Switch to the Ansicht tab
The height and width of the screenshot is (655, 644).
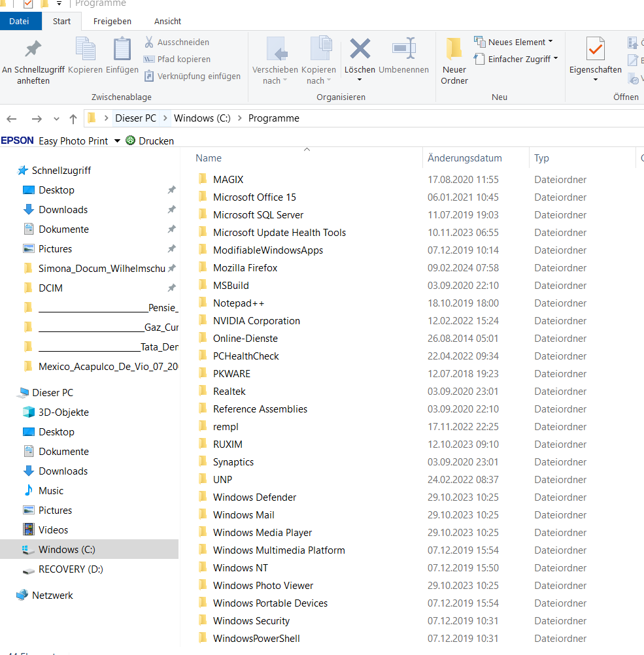(x=167, y=22)
